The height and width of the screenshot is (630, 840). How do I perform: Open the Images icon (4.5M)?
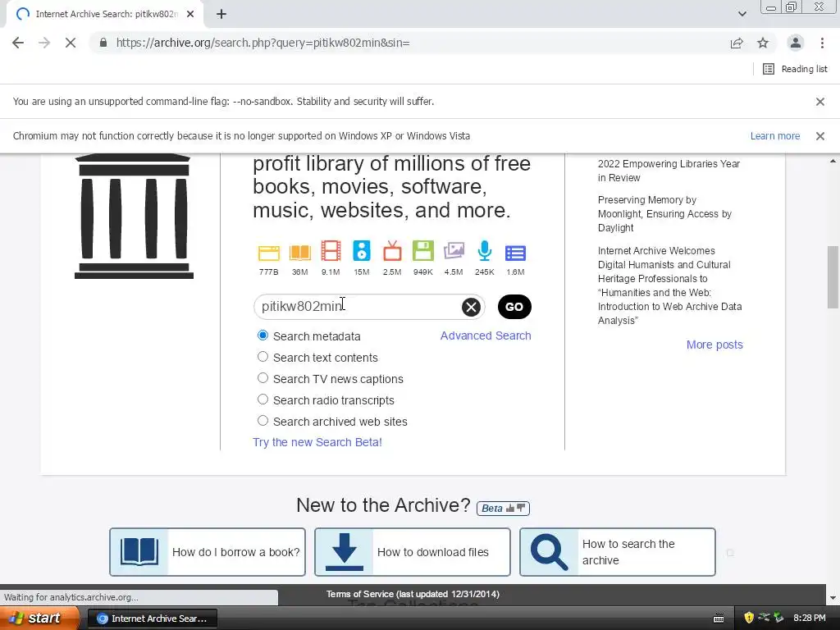[454, 251]
